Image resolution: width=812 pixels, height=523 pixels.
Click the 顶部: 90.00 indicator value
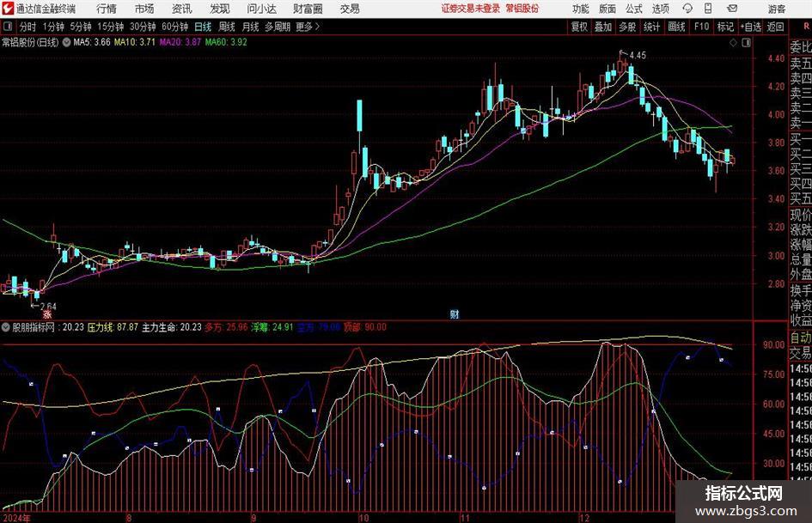[x=365, y=327]
